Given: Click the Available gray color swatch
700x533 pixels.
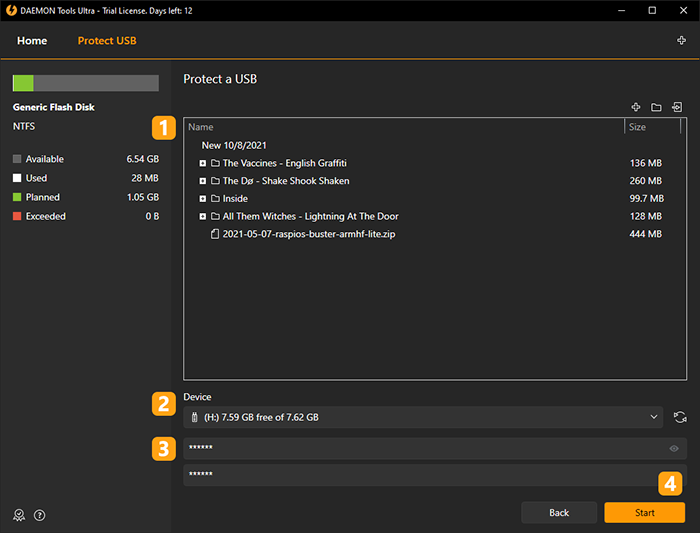Looking at the screenshot, I should click(17, 159).
